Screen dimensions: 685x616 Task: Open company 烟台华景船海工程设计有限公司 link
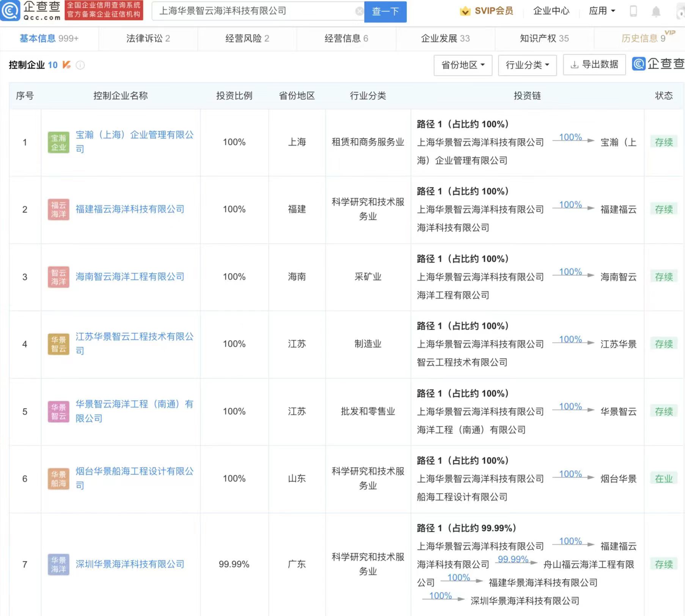pyautogui.click(x=135, y=478)
